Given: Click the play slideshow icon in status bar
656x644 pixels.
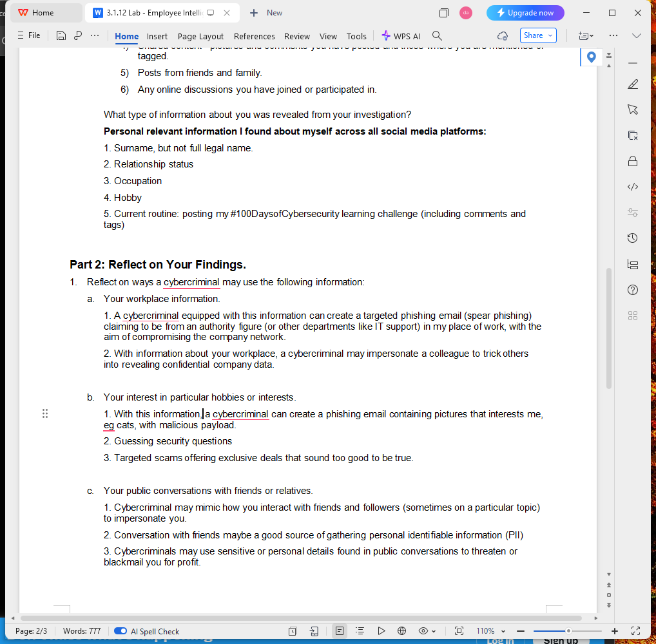Looking at the screenshot, I should point(381,631).
